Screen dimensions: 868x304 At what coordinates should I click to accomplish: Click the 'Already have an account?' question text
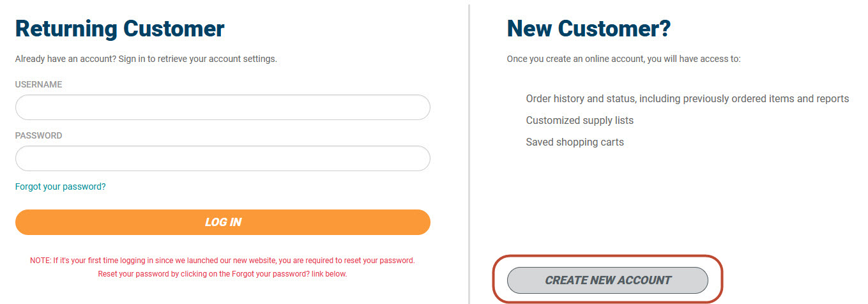[65, 59]
